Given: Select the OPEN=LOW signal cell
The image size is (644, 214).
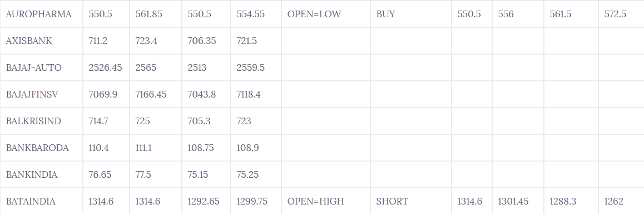Looking at the screenshot, I should coord(326,14).
